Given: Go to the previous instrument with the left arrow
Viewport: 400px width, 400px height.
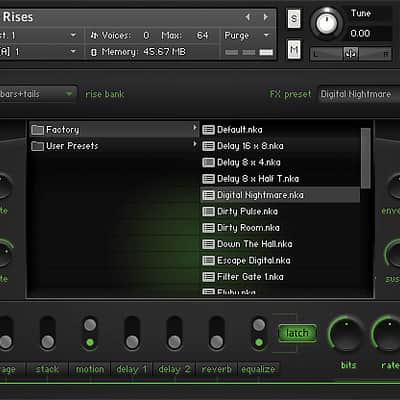Looking at the screenshot, I should (247, 17).
